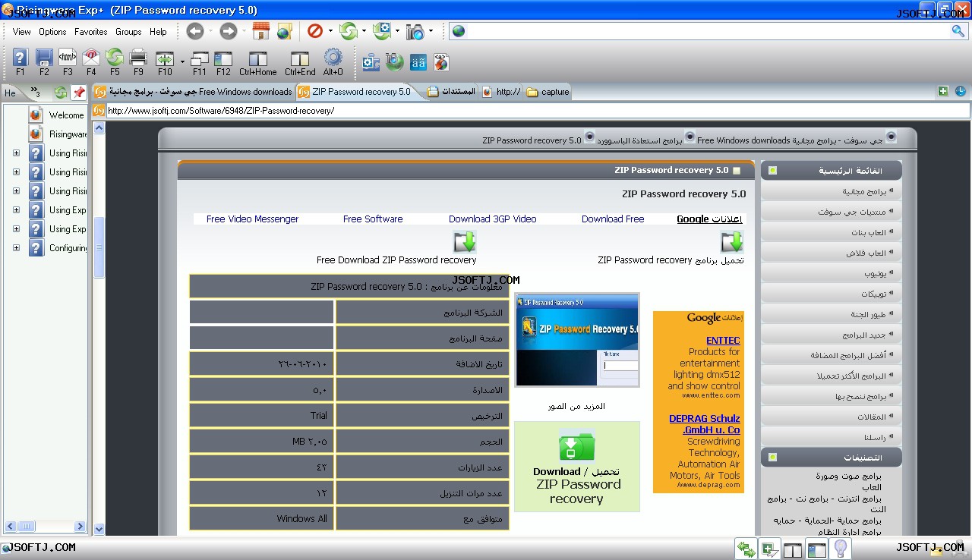Click the sidebar horizontal scrollbar
This screenshot has width=972, height=560.
[x=46, y=526]
